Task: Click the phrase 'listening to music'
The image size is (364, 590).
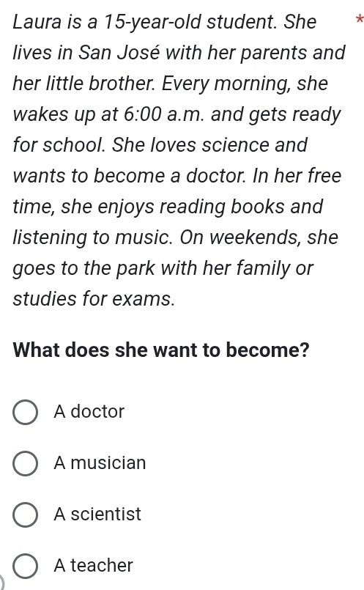Action: [x=93, y=238]
